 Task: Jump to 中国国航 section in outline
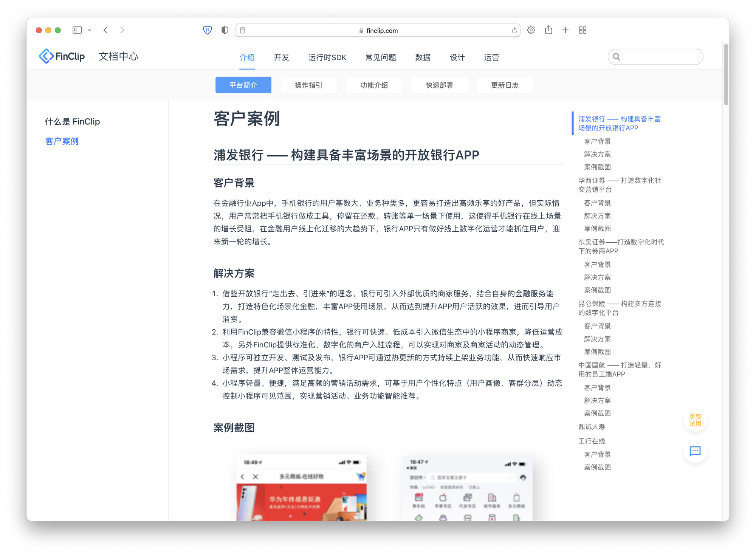(x=620, y=370)
